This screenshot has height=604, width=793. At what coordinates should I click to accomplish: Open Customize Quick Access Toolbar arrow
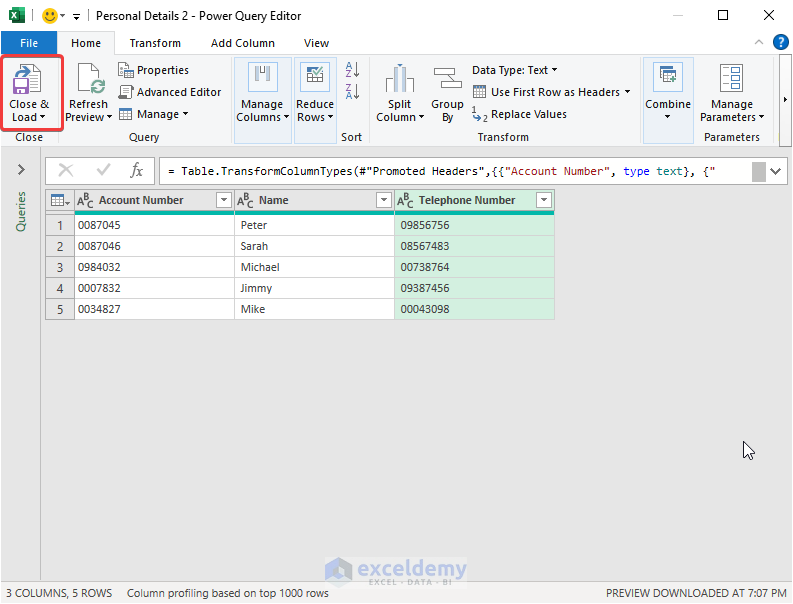tap(76, 17)
